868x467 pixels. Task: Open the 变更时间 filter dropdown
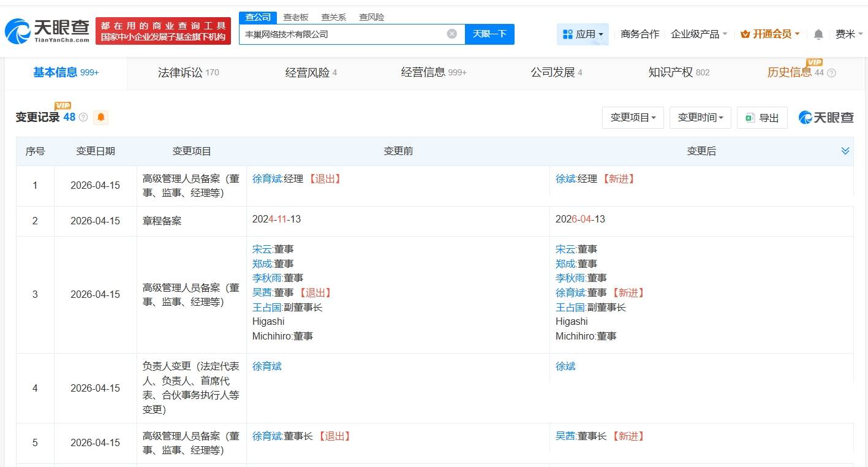700,118
